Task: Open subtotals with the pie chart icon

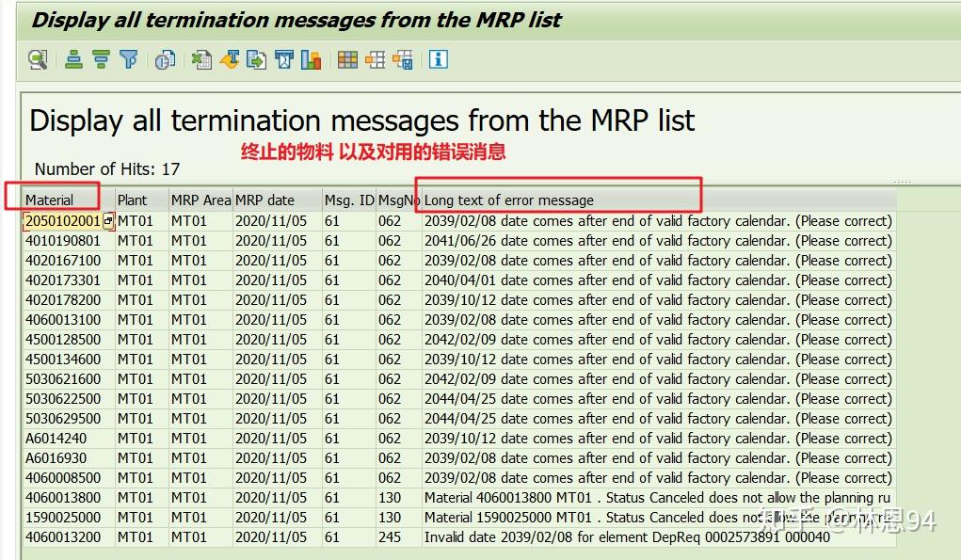Action: click(165, 59)
